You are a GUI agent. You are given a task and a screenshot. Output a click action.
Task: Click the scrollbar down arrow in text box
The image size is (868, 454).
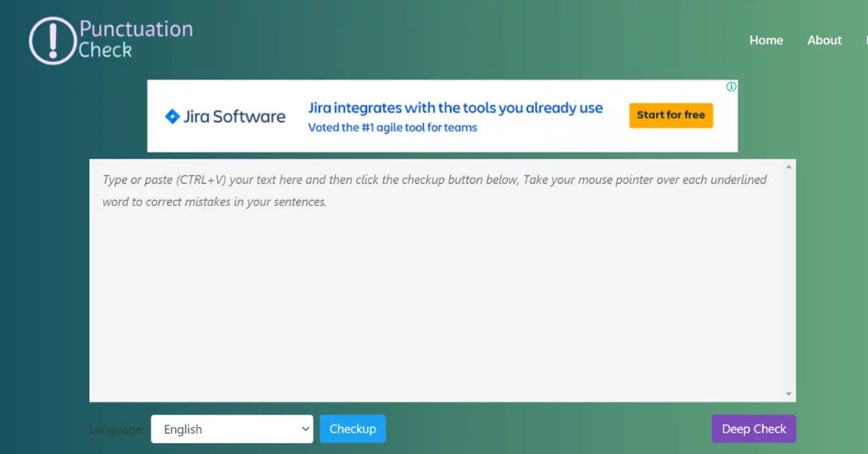coord(789,394)
